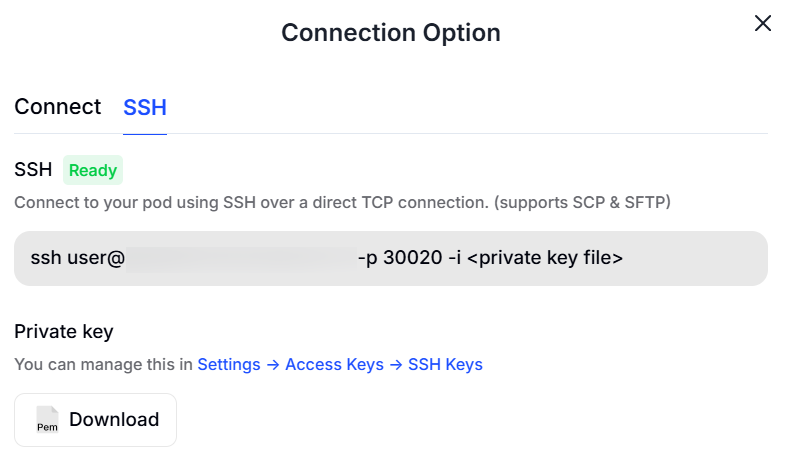
Task: Click the <private key file> placeholder text
Action: coord(545,258)
